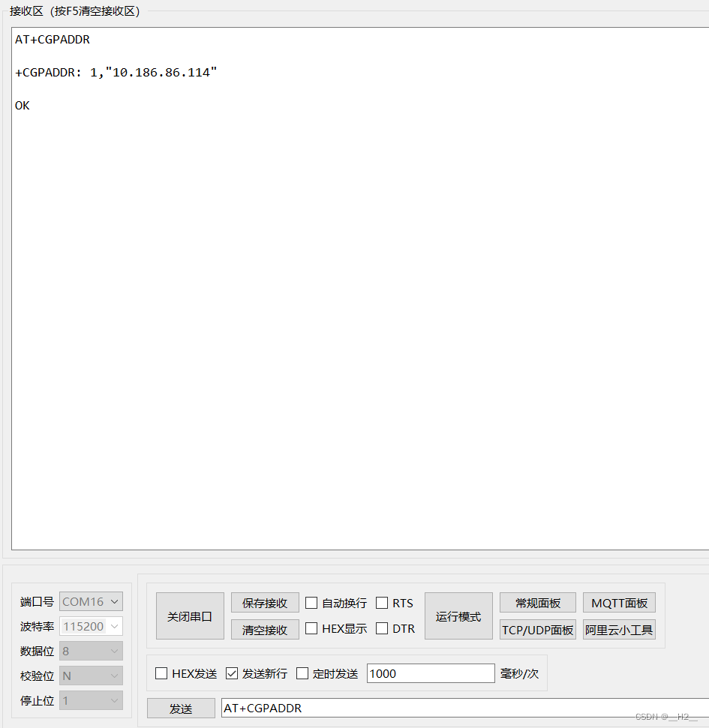Click 保存接收 to save received data
The height and width of the screenshot is (728, 709).
pos(264,603)
